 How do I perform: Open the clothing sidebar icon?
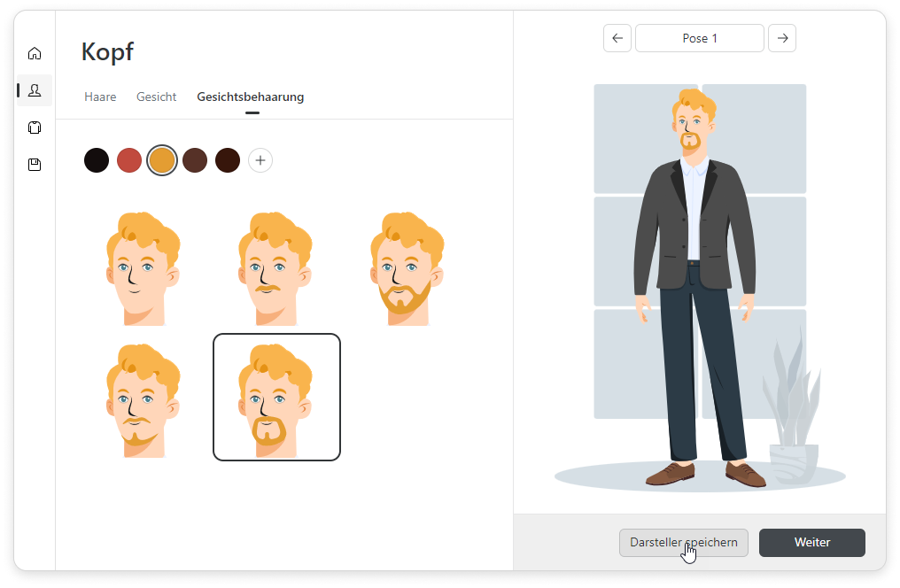pyautogui.click(x=35, y=128)
